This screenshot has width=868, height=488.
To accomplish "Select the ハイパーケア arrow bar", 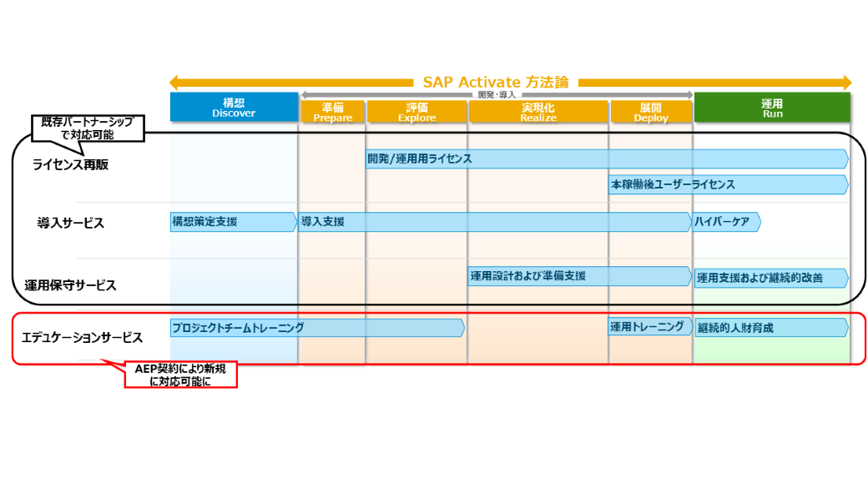I will 727,222.
